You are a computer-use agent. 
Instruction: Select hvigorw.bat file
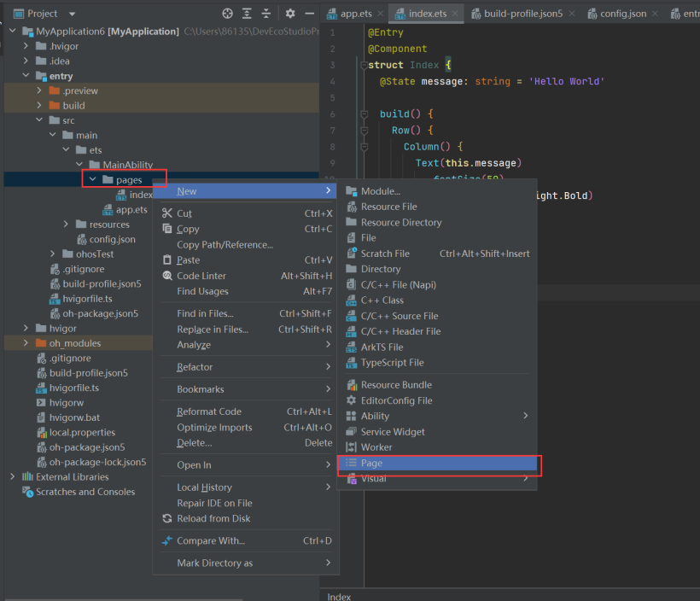(x=74, y=417)
